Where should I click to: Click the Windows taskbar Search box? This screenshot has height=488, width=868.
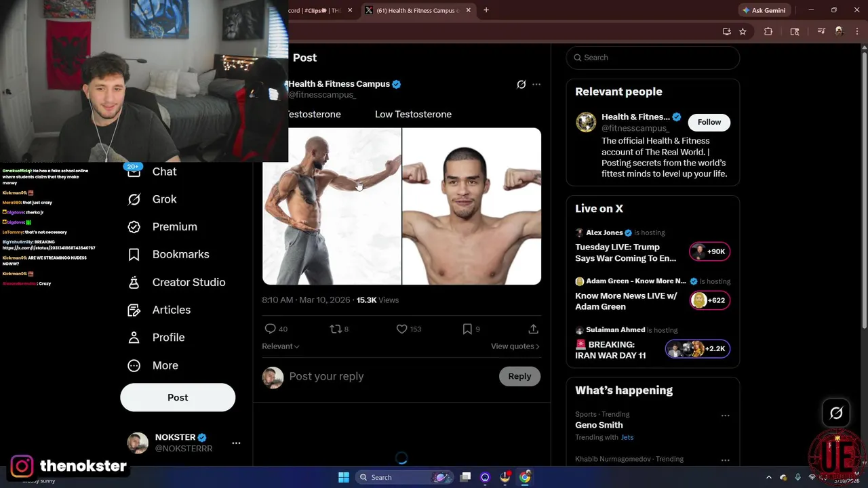click(403, 477)
